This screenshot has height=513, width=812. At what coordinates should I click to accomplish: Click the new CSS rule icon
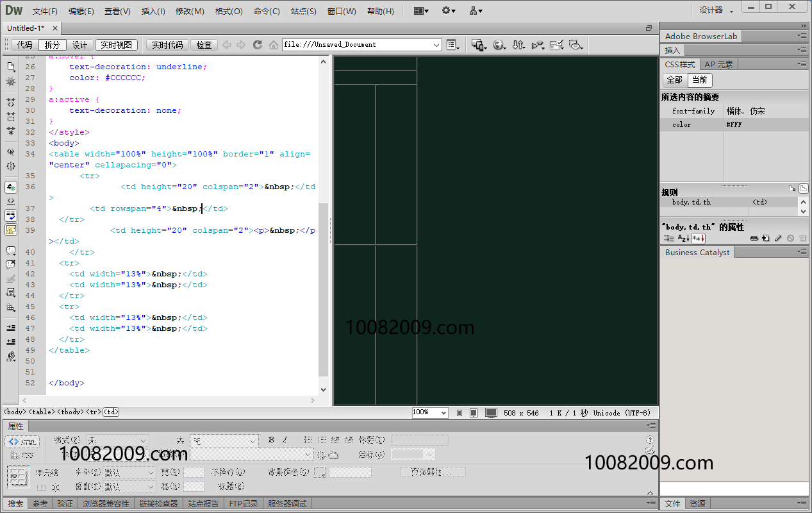[x=765, y=239]
